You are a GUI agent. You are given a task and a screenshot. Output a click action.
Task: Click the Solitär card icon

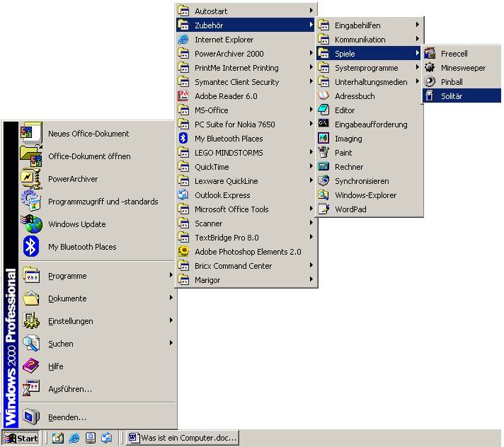[x=430, y=95]
